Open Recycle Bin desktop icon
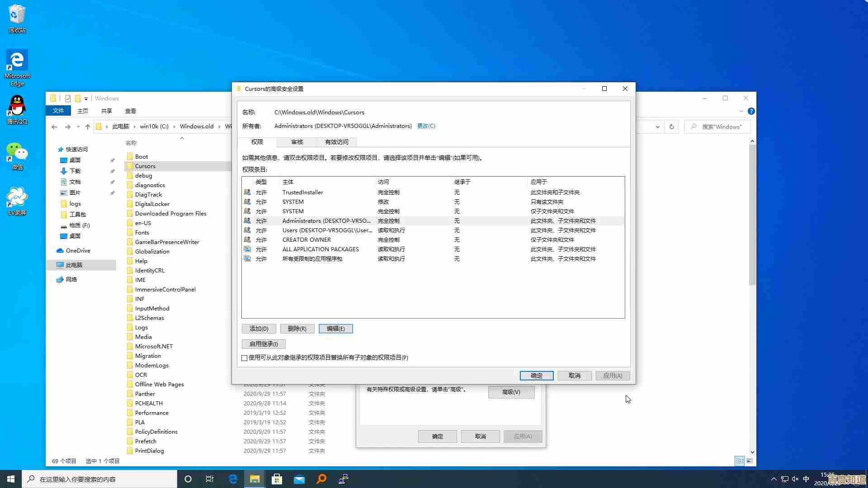Viewport: 868px width, 488px height. (17, 15)
